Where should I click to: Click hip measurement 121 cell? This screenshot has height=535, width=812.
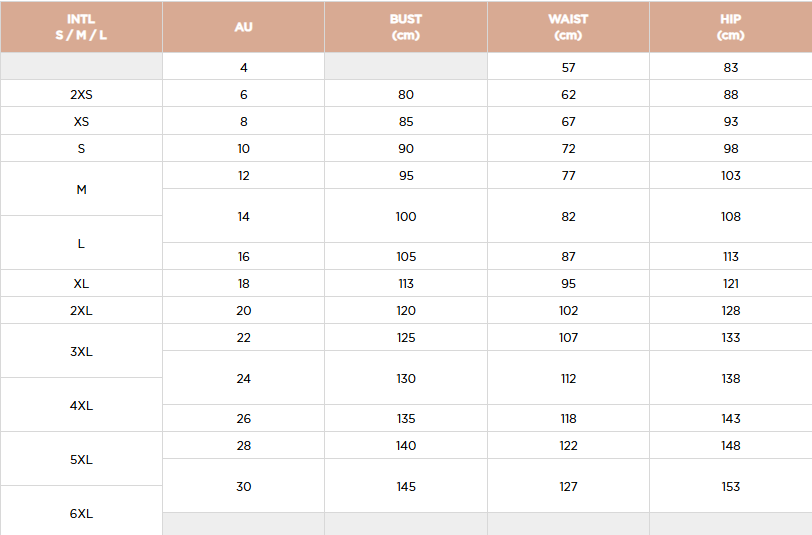coord(731,283)
